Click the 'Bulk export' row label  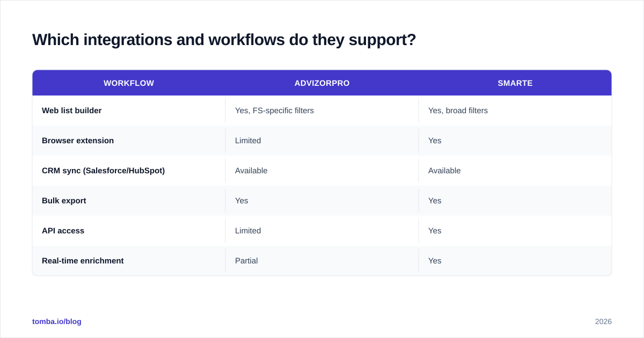tap(64, 201)
